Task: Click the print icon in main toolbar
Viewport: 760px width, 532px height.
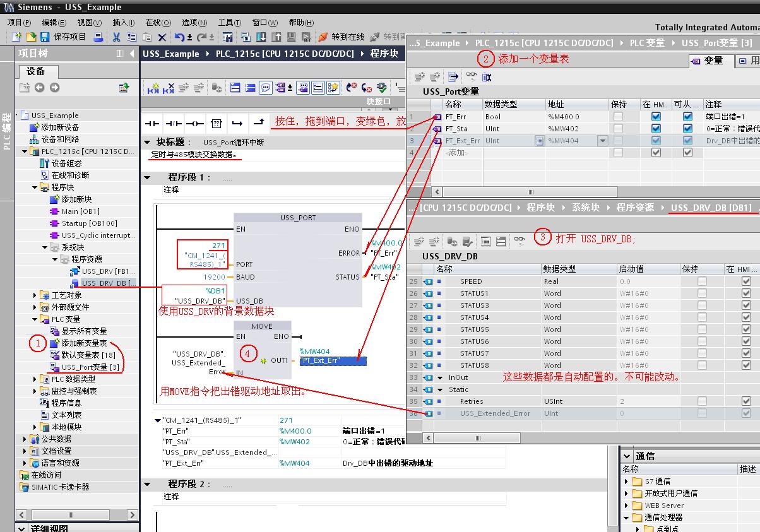Action: point(98,37)
